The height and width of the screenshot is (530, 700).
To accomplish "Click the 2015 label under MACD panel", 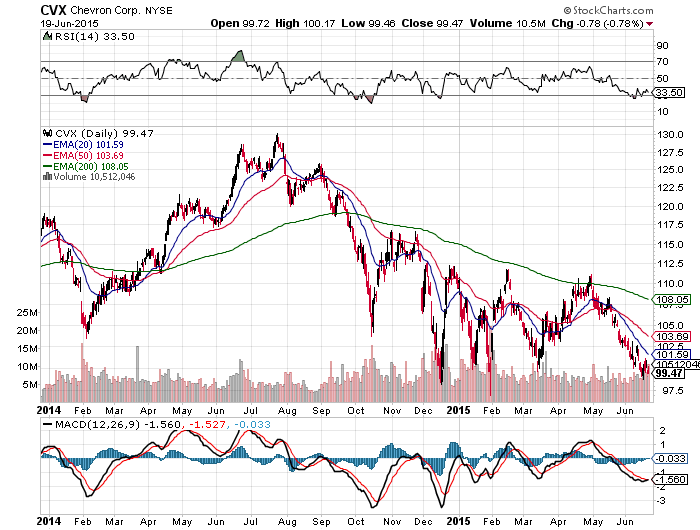I will coord(459,521).
